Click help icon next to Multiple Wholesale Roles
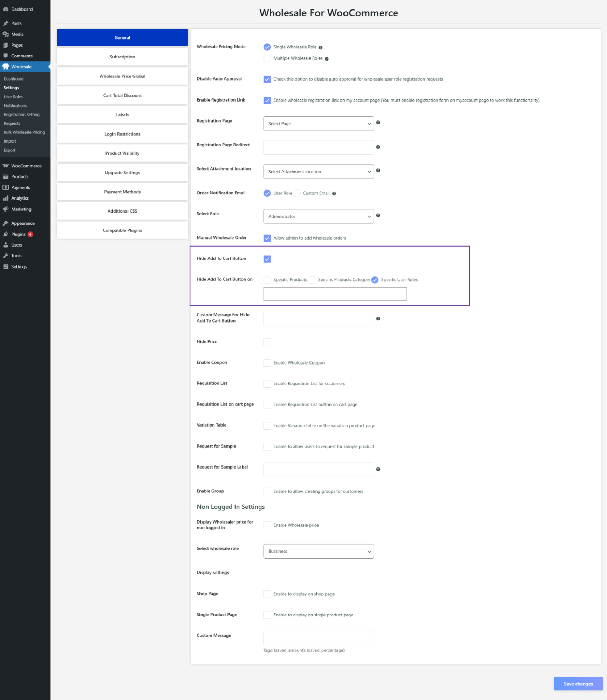The height and width of the screenshot is (700, 607). [327, 59]
